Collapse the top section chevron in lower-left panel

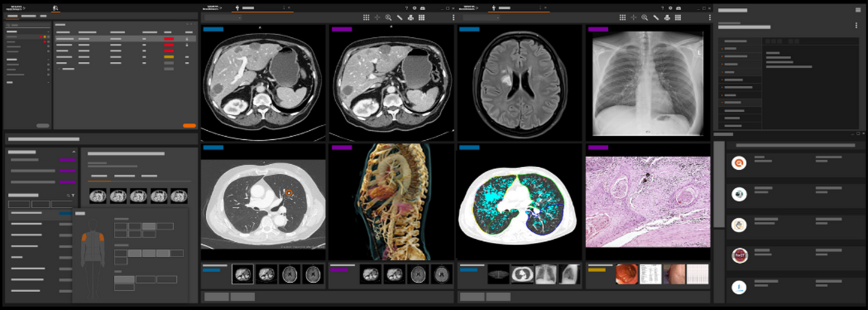(74, 152)
